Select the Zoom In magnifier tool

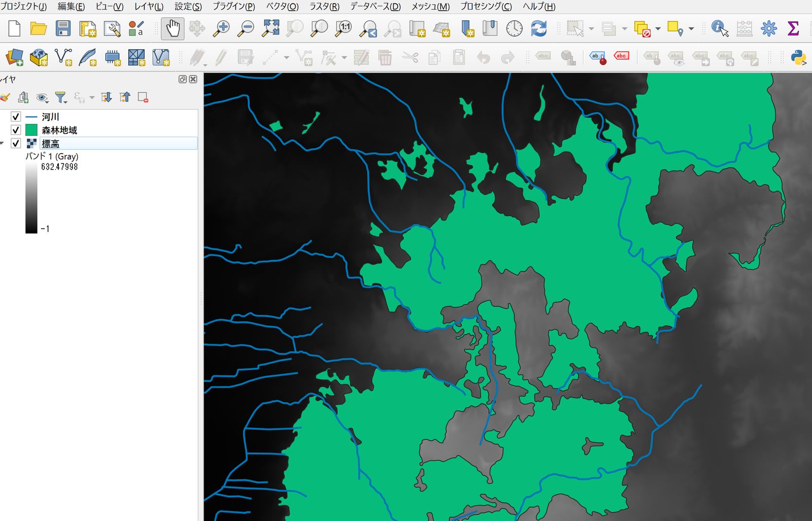coord(221,28)
